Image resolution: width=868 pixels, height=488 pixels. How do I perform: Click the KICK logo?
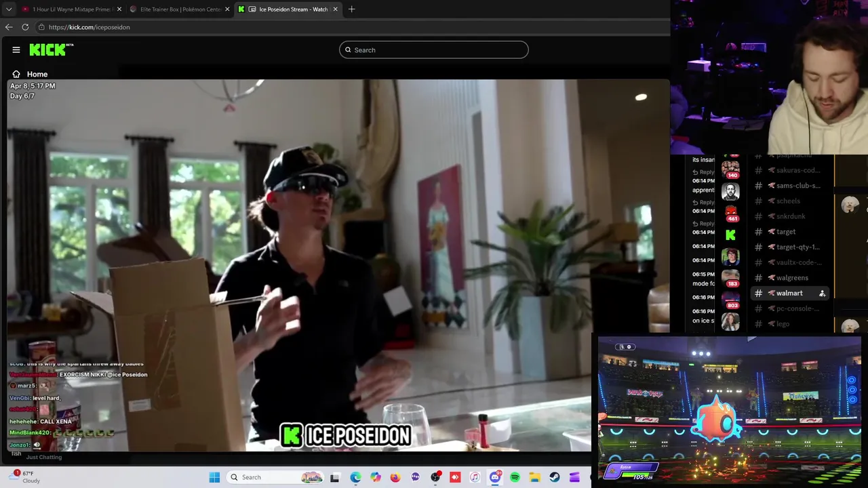click(x=51, y=49)
